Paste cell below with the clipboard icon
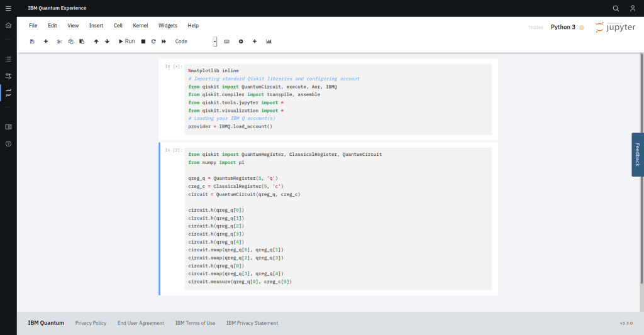The width and height of the screenshot is (644, 335). [82, 41]
